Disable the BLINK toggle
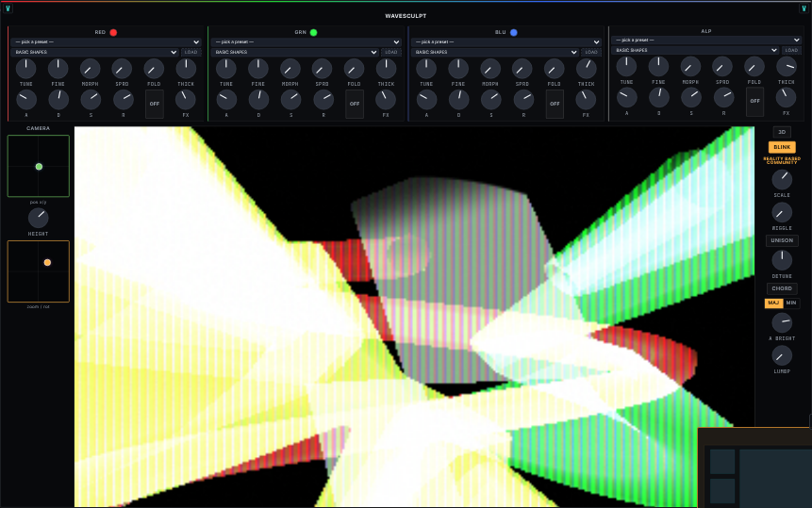812x508 pixels. (x=782, y=147)
